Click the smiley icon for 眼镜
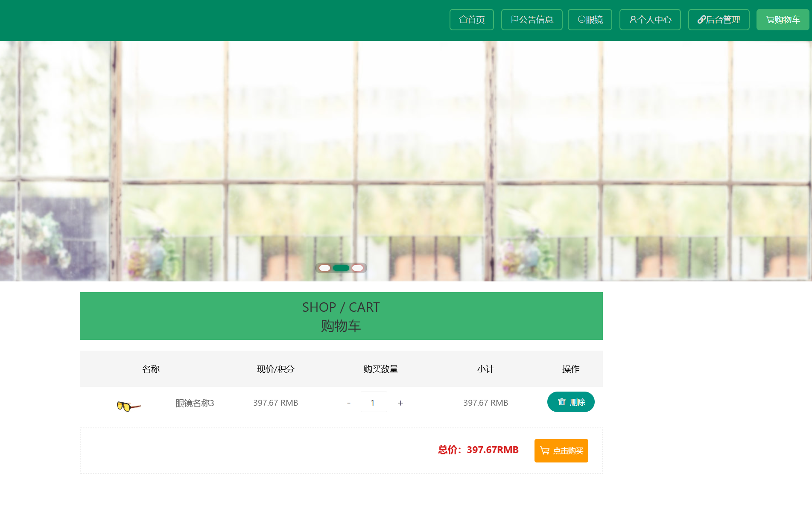Image resolution: width=812 pixels, height=515 pixels. point(581,20)
